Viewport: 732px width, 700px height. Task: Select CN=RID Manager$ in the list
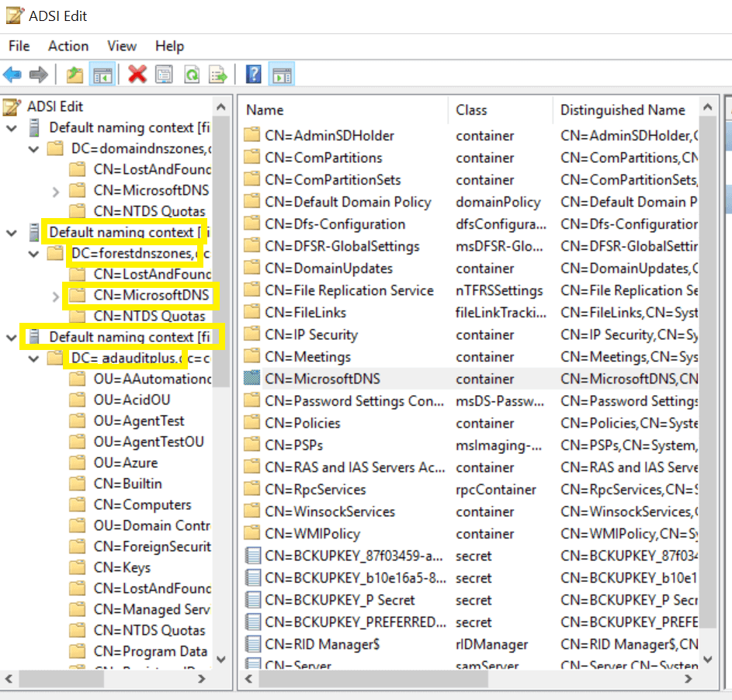[x=322, y=644]
